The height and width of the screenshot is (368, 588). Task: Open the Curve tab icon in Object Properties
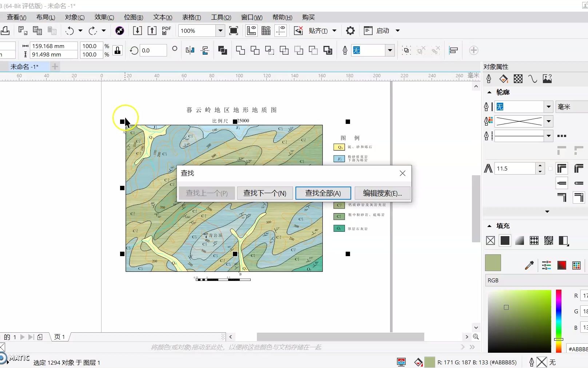coord(533,79)
